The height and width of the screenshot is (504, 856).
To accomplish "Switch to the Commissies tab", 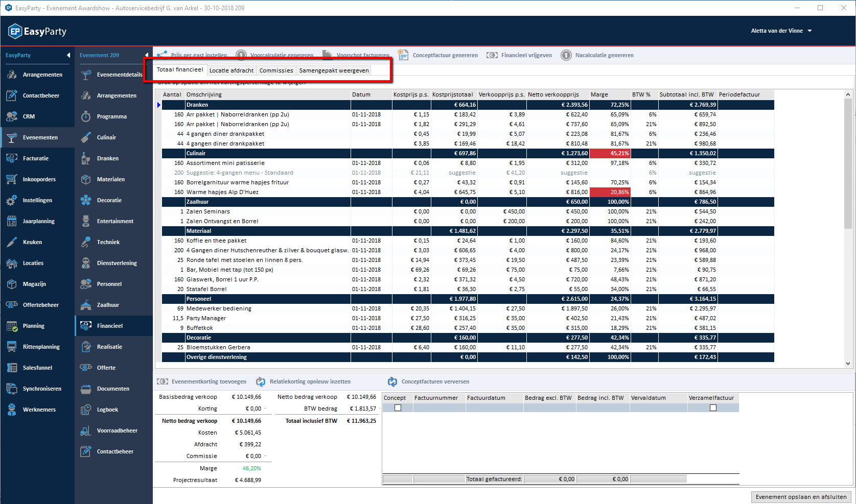I will pyautogui.click(x=276, y=70).
